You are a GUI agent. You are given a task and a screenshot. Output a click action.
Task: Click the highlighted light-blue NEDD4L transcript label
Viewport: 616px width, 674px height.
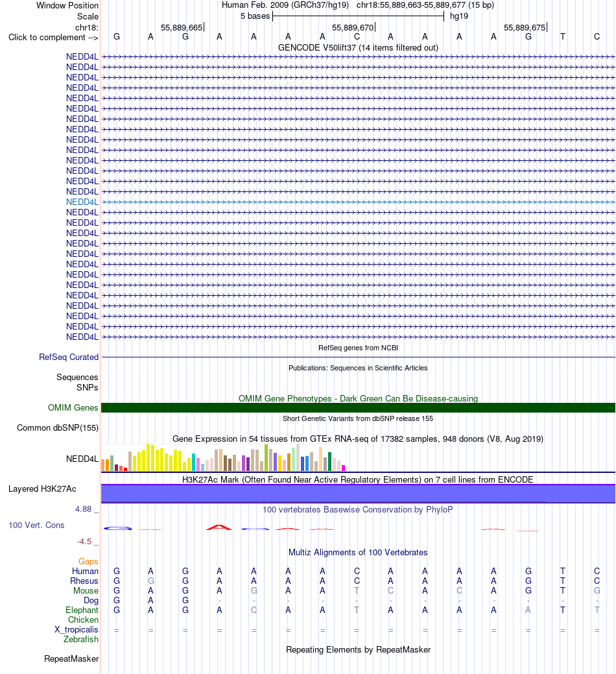pyautogui.click(x=82, y=202)
